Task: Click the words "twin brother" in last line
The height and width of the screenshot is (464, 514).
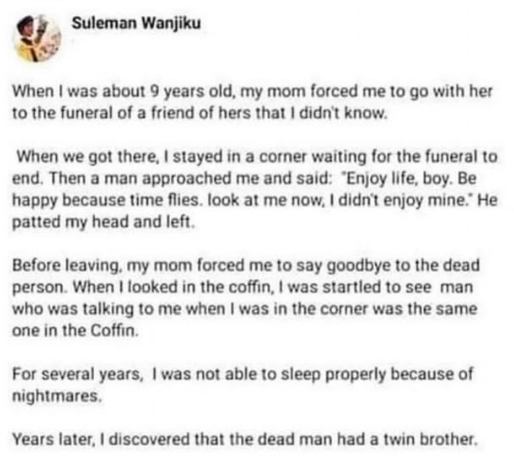Action: click(429, 439)
